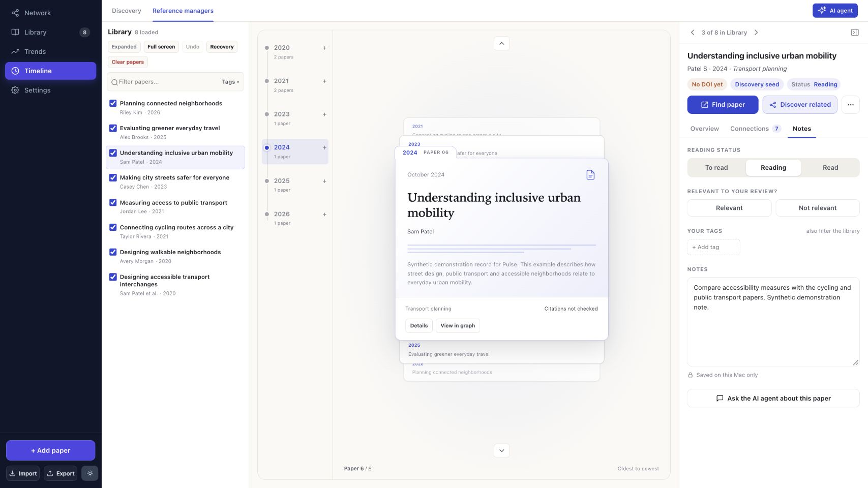Uncheck Measuring access to public transport
The image size is (868, 488).
[x=113, y=202]
